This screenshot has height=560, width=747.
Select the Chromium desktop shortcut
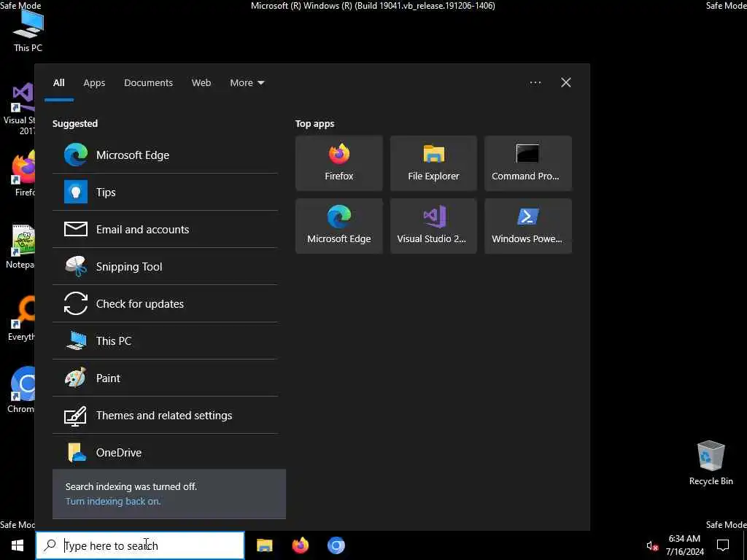pyautogui.click(x=21, y=389)
